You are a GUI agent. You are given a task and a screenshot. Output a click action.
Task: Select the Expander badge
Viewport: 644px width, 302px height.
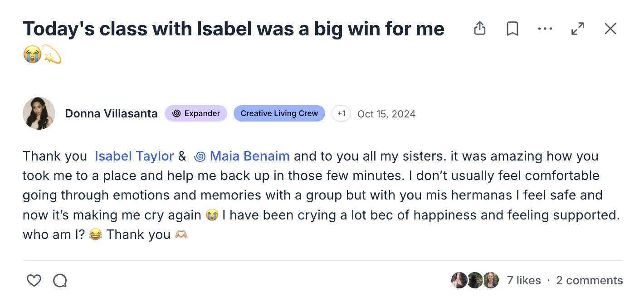(x=196, y=113)
